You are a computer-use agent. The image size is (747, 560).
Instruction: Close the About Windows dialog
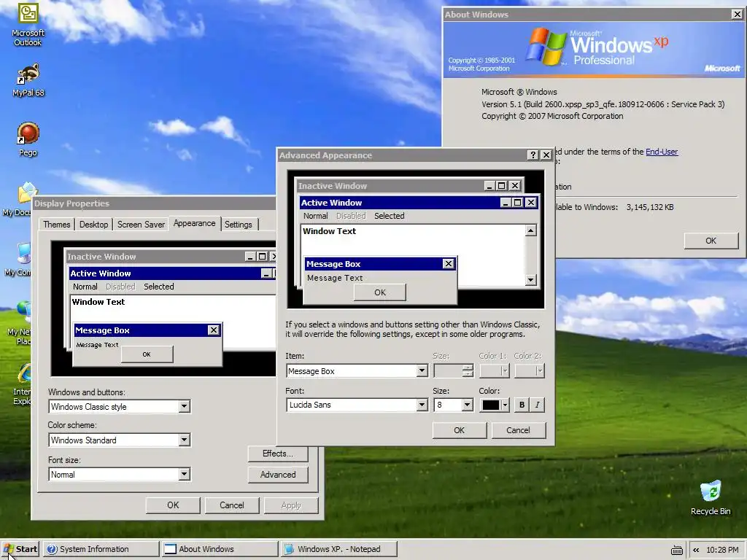click(737, 15)
